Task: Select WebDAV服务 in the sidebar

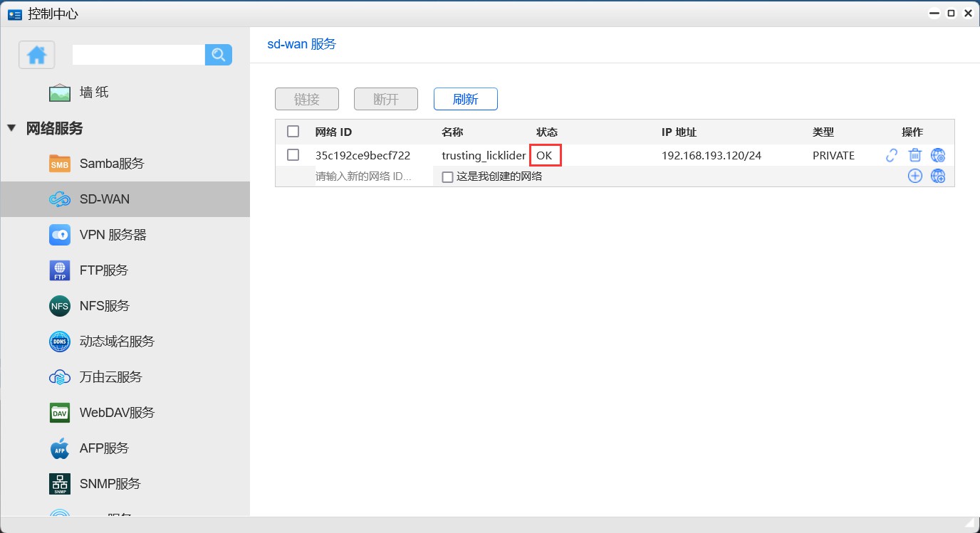Action: pyautogui.click(x=59, y=412)
